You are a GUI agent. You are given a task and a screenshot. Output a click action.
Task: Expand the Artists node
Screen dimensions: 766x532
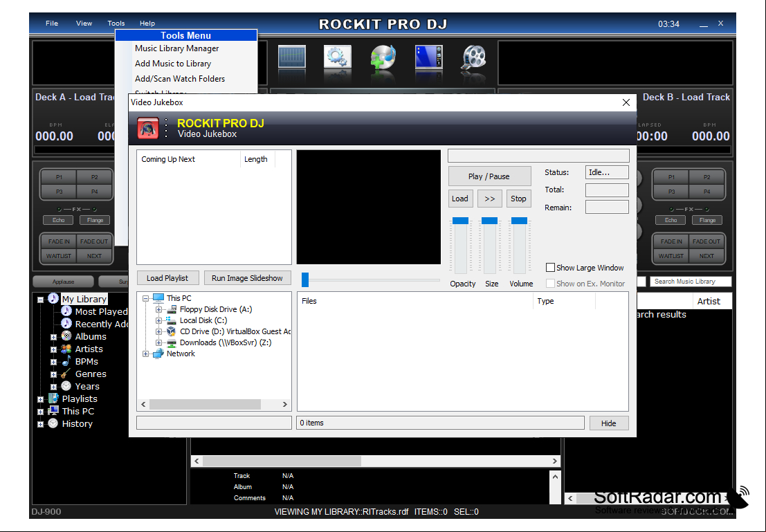(x=54, y=349)
